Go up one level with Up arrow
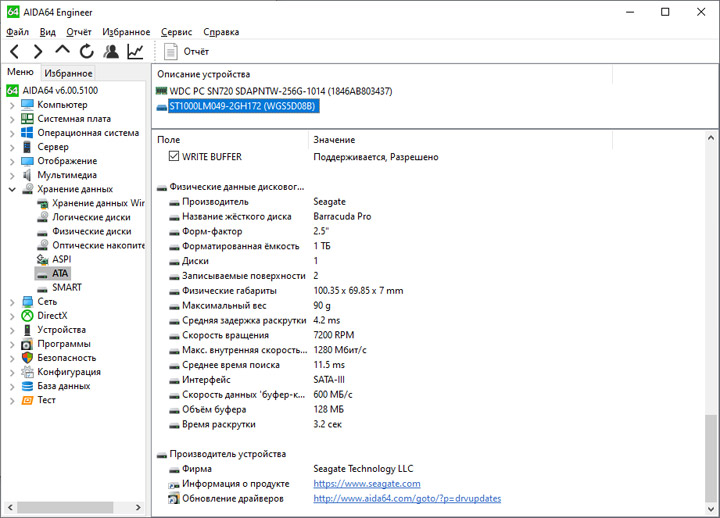Image resolution: width=720 pixels, height=518 pixels. pyautogui.click(x=63, y=51)
